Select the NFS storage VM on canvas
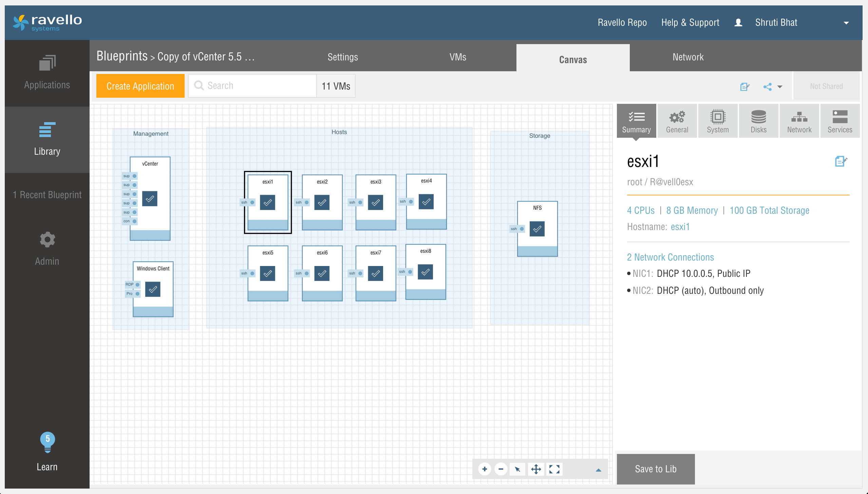868x494 pixels. pos(537,229)
